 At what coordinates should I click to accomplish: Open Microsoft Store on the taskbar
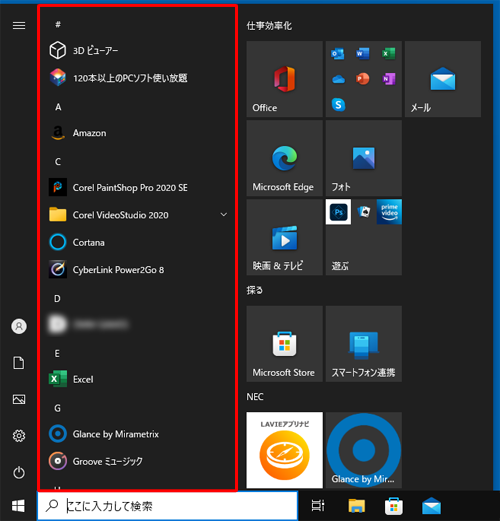pos(394,506)
